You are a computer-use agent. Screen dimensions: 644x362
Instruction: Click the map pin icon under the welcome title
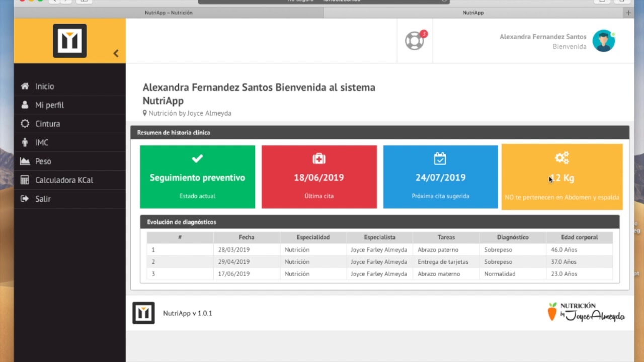[145, 113]
